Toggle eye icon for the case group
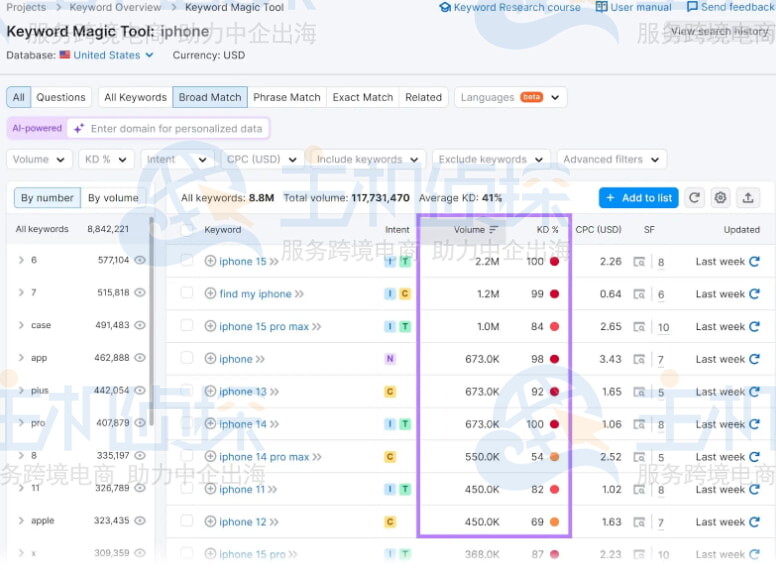The width and height of the screenshot is (776, 570). 140,325
